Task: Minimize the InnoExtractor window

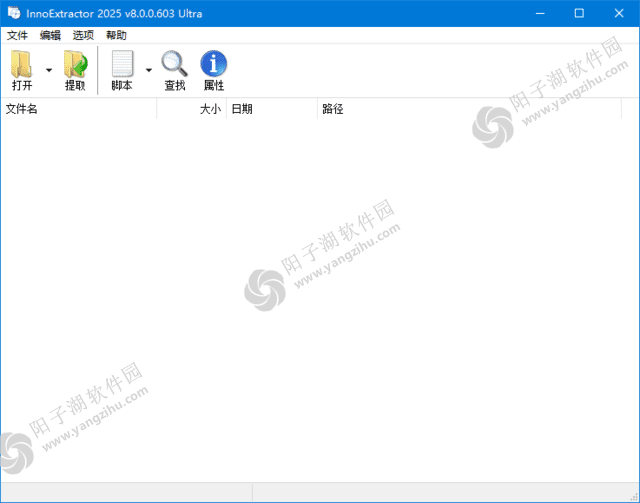Action: (540, 13)
